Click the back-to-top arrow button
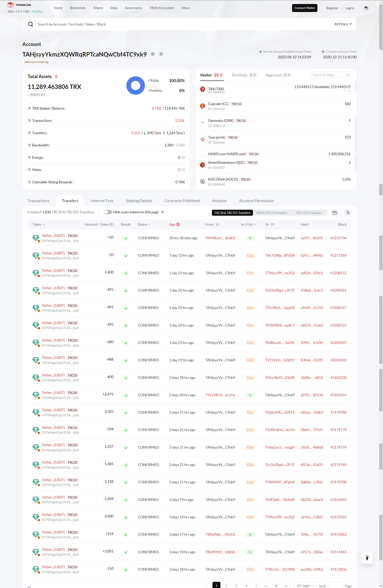The width and height of the screenshot is (383, 588). coord(367,558)
